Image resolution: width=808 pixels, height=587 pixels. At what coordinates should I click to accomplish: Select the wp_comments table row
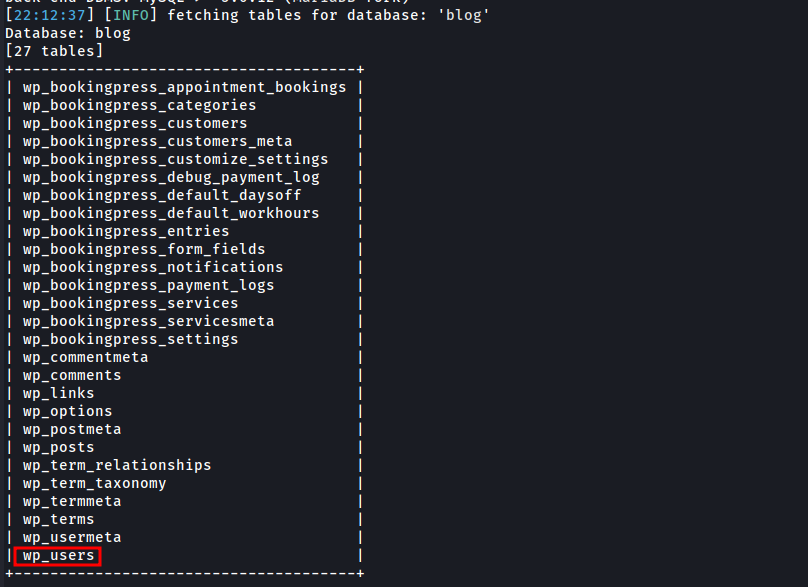[72, 375]
